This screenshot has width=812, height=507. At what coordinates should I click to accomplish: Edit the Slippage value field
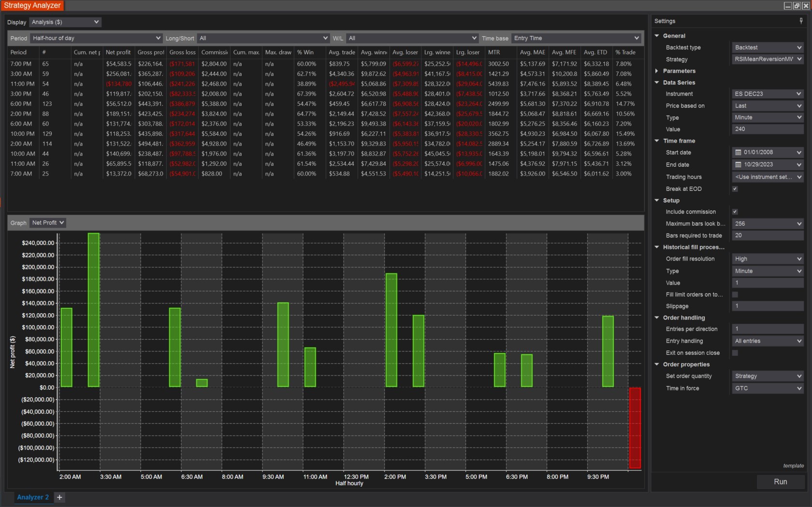pos(768,306)
